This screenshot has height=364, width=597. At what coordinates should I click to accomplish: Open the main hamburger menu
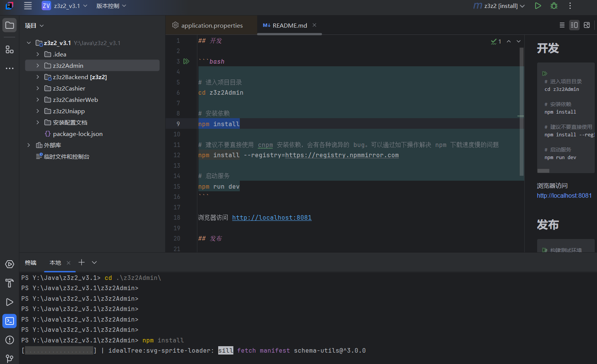pyautogui.click(x=28, y=6)
